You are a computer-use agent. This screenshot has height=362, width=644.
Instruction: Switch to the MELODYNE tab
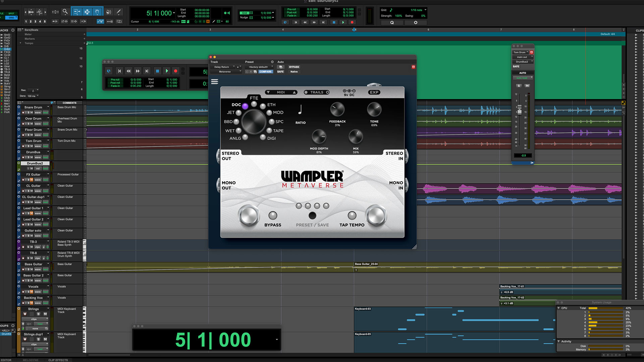tap(31, 360)
